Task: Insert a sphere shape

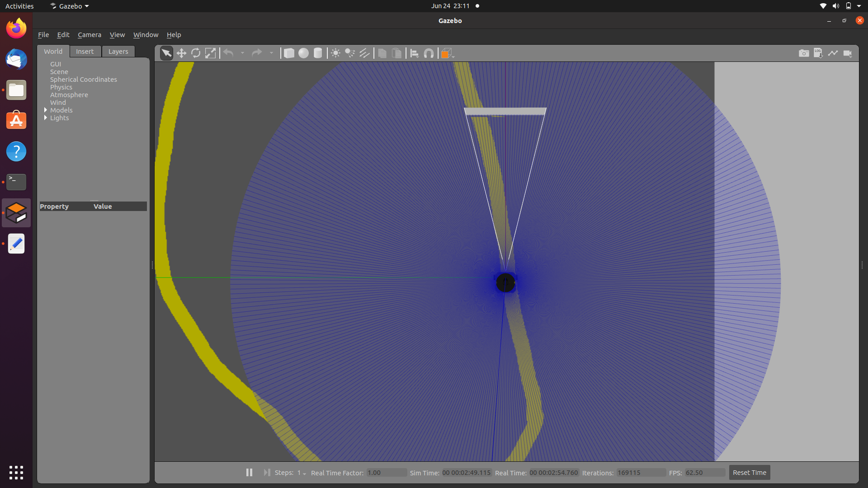Action: click(303, 53)
